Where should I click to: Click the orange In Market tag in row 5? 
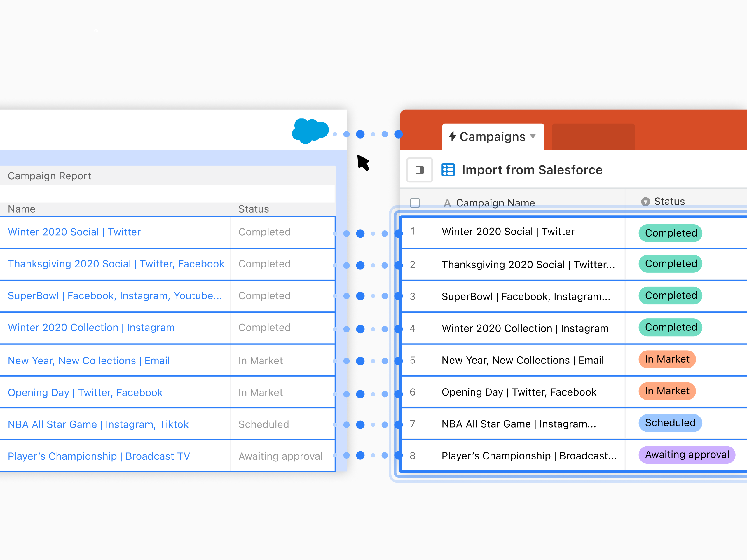point(667,359)
